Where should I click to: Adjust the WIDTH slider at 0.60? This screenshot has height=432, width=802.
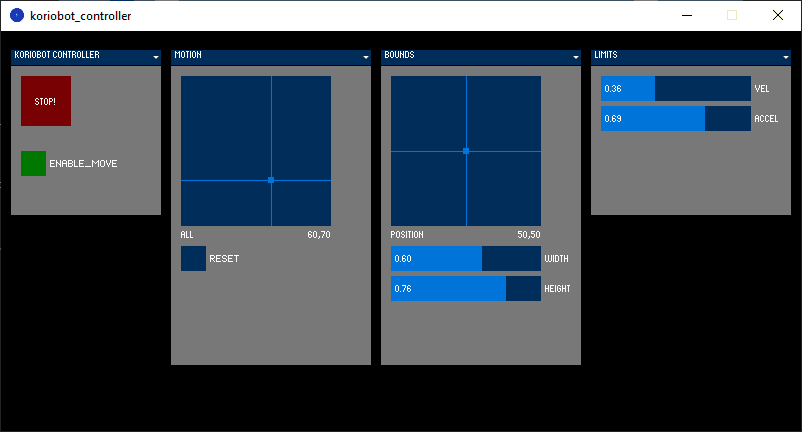pyautogui.click(x=465, y=258)
